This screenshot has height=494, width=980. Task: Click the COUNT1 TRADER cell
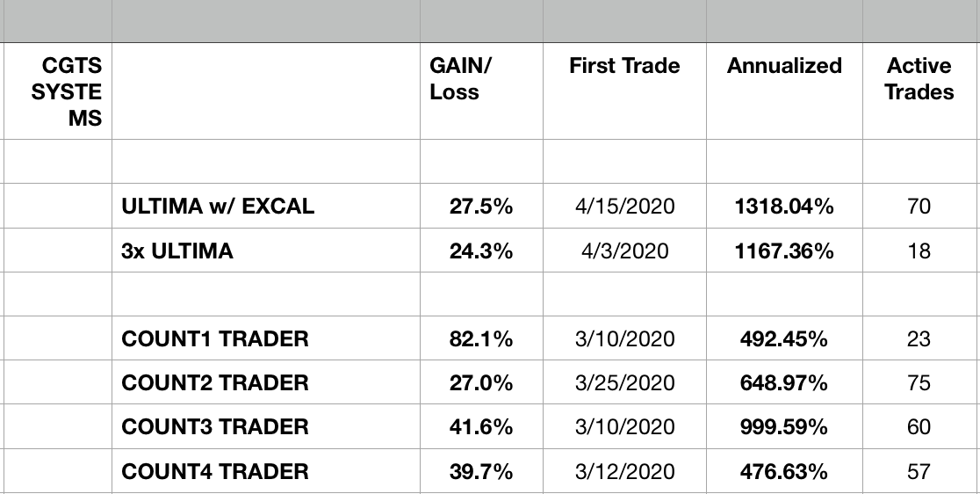215,339
